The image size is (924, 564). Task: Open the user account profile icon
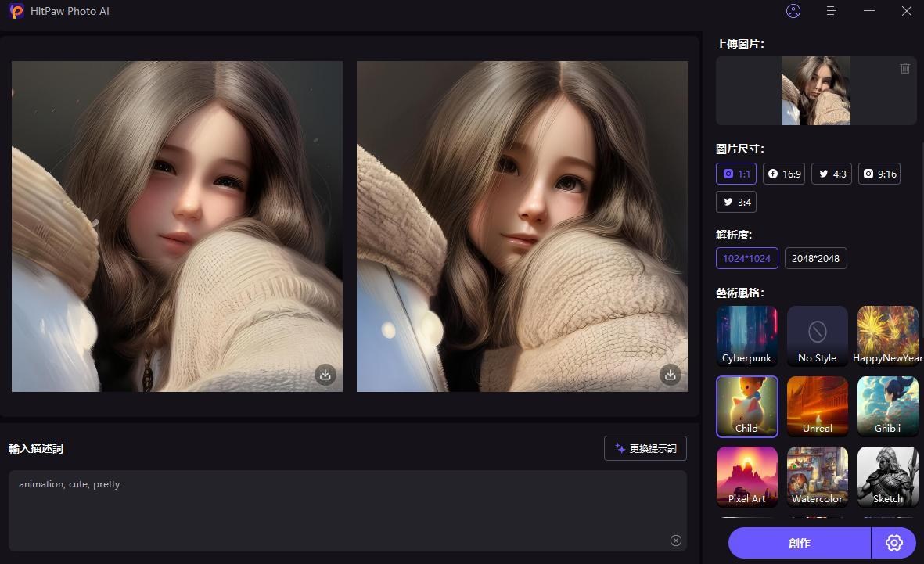pos(793,11)
